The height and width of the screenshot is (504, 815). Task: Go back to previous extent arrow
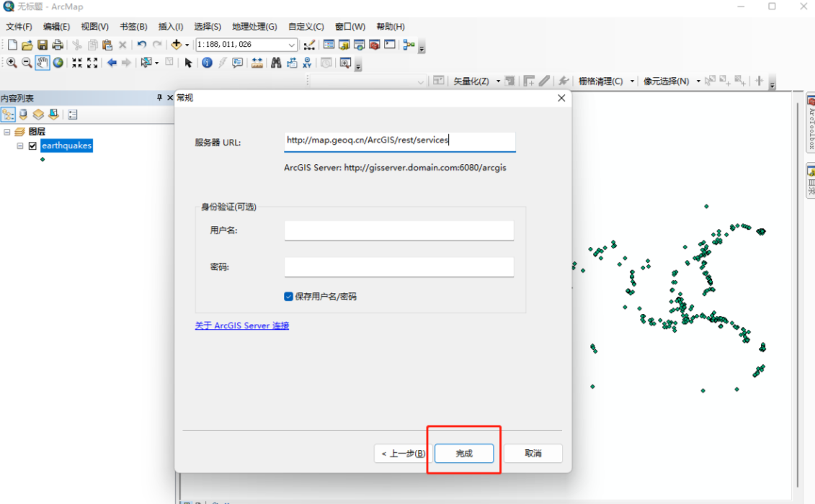point(112,63)
